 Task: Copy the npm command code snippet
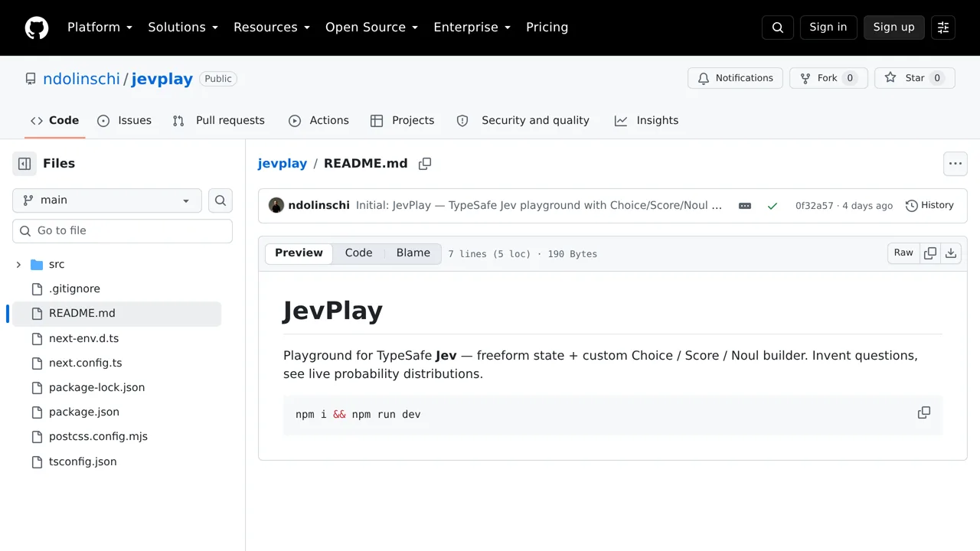click(x=924, y=412)
